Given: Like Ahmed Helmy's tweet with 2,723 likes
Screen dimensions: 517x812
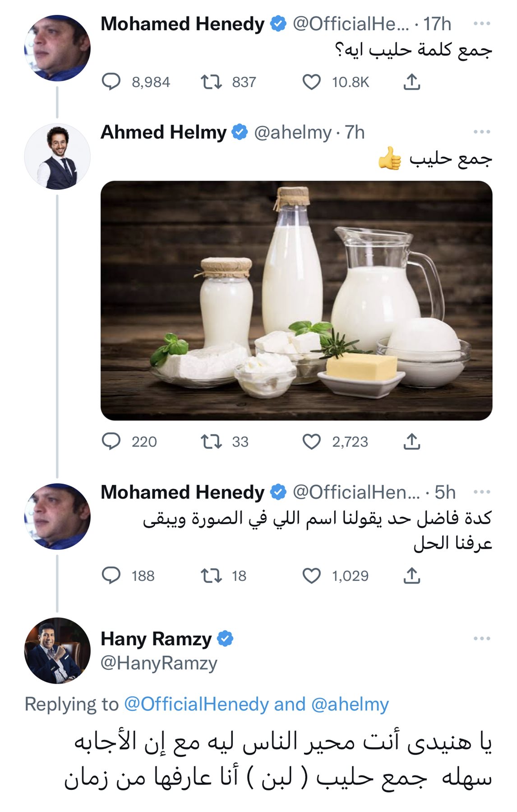Looking at the screenshot, I should [311, 442].
